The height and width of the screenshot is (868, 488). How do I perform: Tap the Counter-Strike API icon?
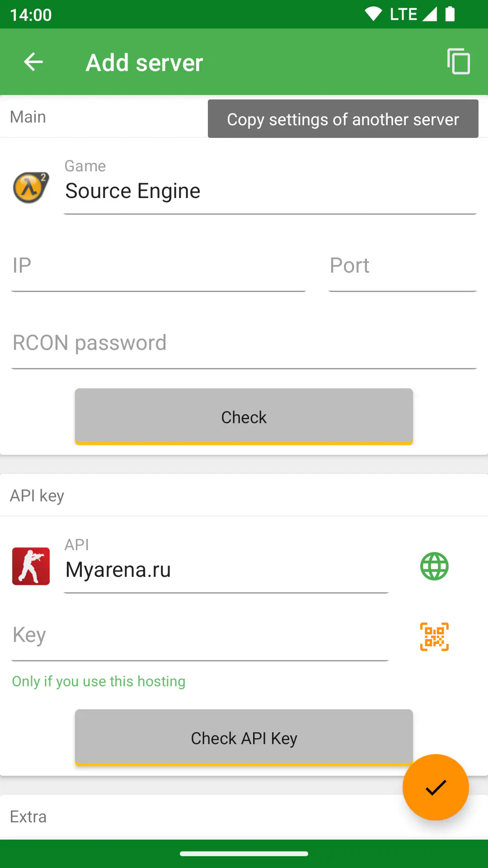tap(31, 566)
